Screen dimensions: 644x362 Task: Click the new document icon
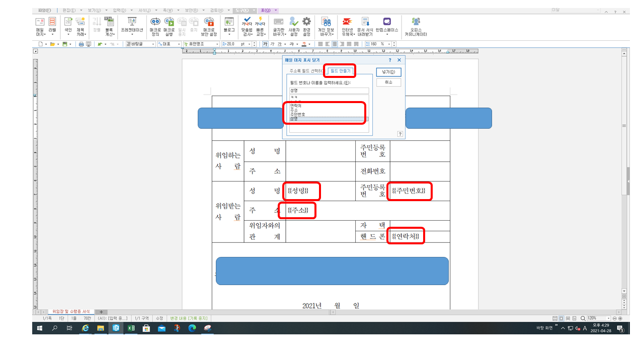coord(41,44)
